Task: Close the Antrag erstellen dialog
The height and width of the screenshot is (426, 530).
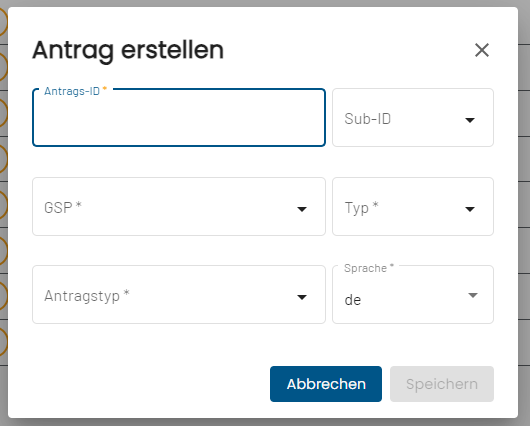Action: [x=482, y=50]
